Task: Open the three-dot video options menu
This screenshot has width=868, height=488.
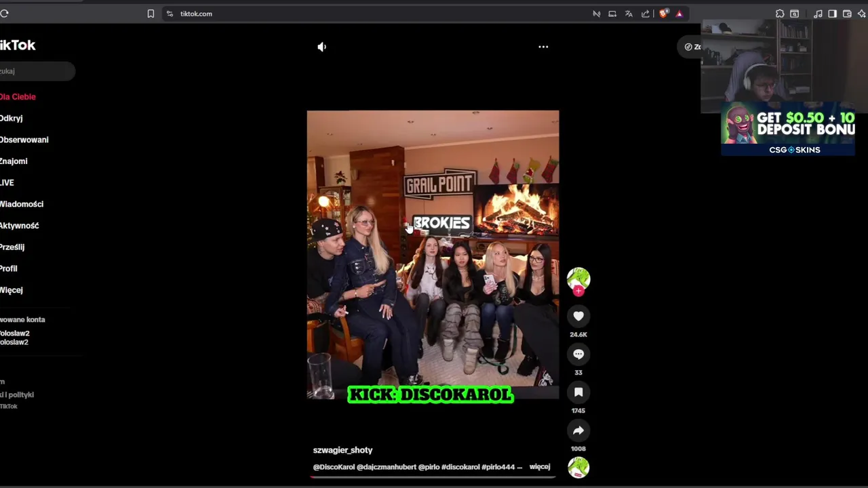Action: pyautogui.click(x=543, y=47)
